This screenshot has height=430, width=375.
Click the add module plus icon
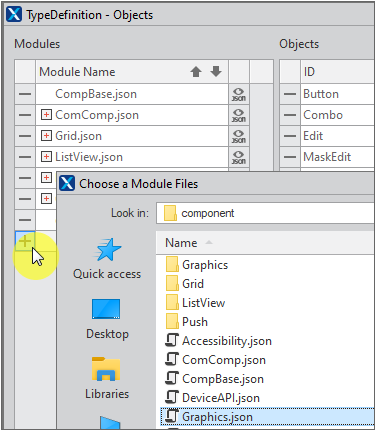click(25, 241)
